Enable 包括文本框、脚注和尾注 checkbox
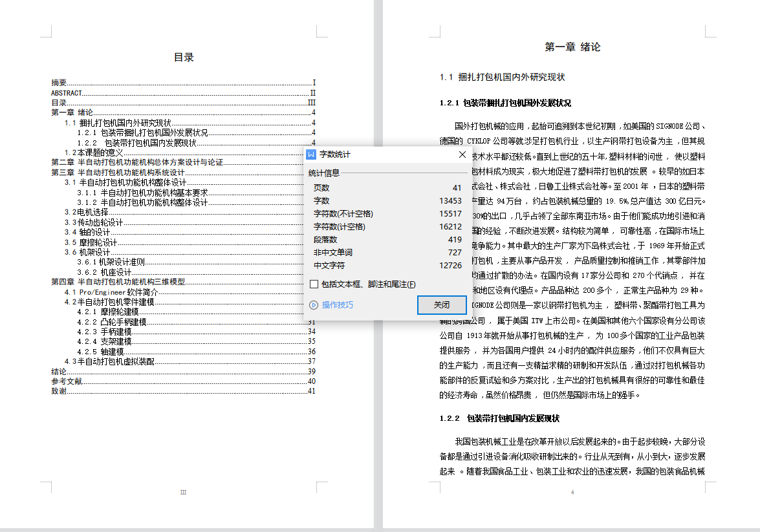 point(314,284)
